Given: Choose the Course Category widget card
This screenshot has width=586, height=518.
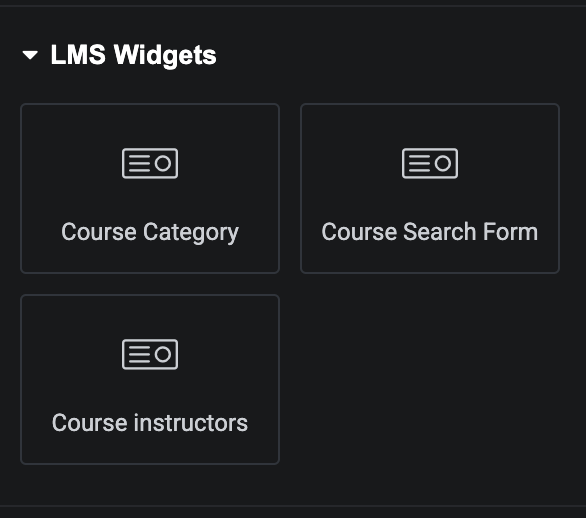Looking at the screenshot, I should tap(150, 188).
